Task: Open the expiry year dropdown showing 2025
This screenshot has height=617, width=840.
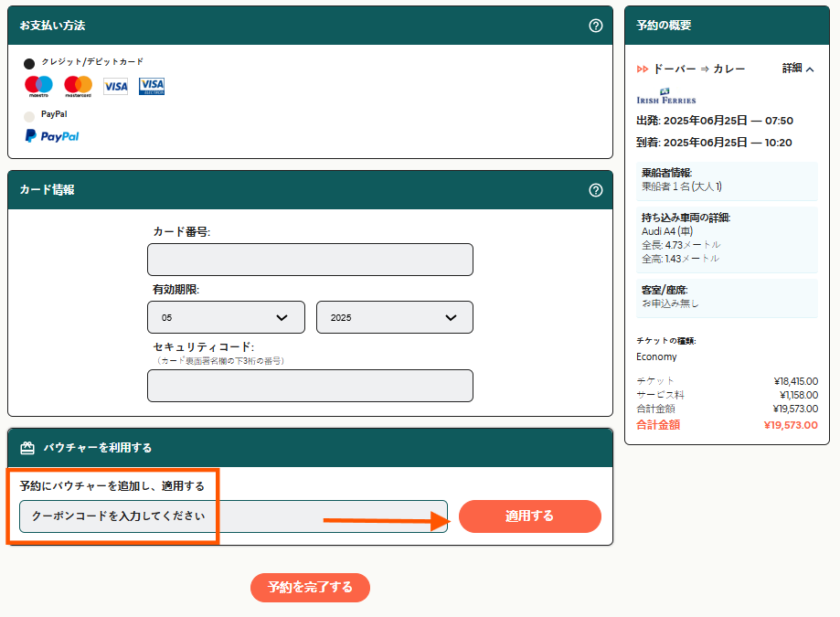Action: point(394,317)
